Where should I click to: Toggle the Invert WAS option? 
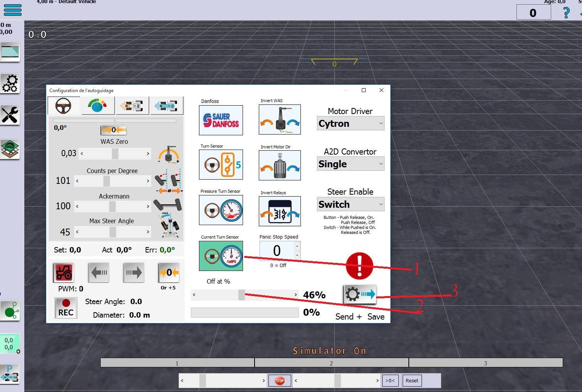[280, 119]
